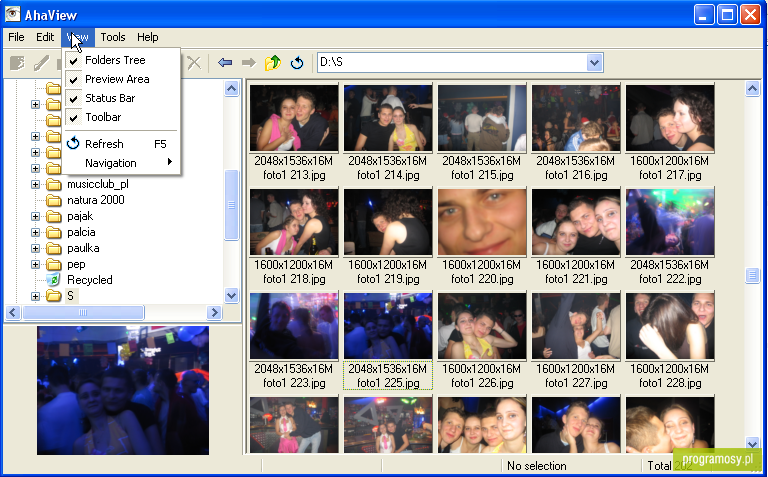Click folder tree horizontal scroll right arrow
This screenshot has width=768, height=477.
coord(214,312)
